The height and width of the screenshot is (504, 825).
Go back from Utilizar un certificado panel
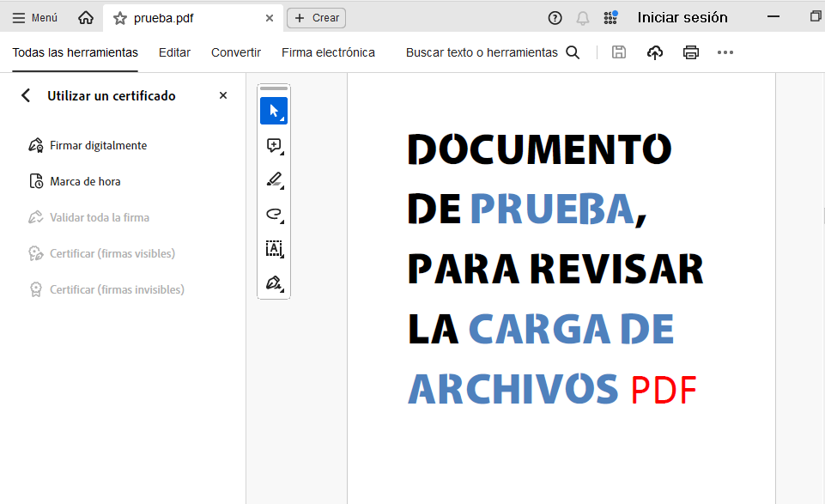click(x=26, y=96)
